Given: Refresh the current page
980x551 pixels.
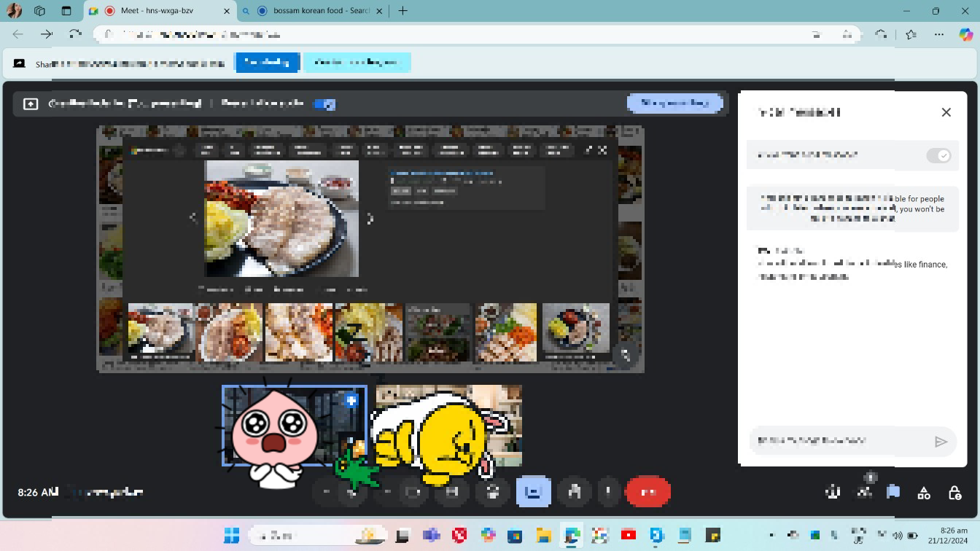Looking at the screenshot, I should click(x=75, y=34).
